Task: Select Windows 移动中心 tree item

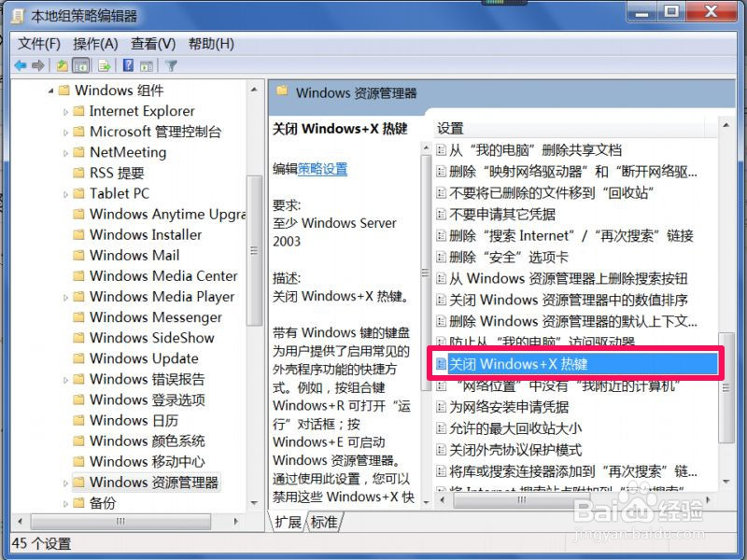Action: pos(148,461)
